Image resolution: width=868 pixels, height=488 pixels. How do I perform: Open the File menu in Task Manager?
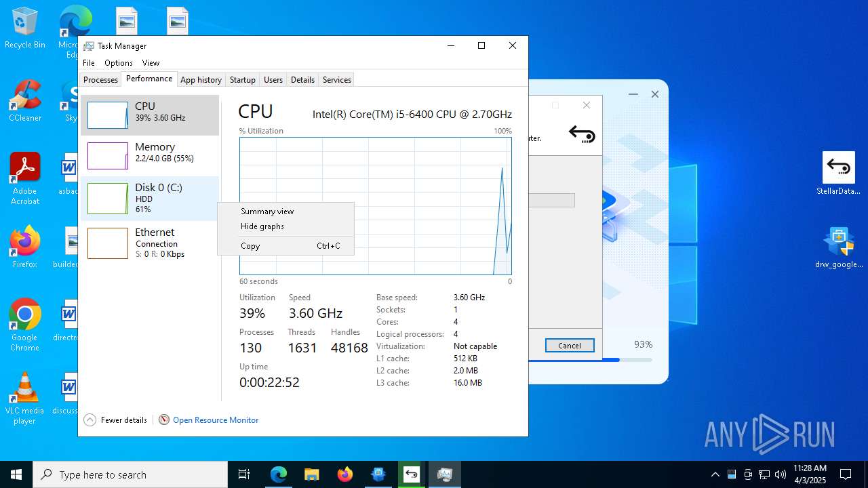pos(89,63)
